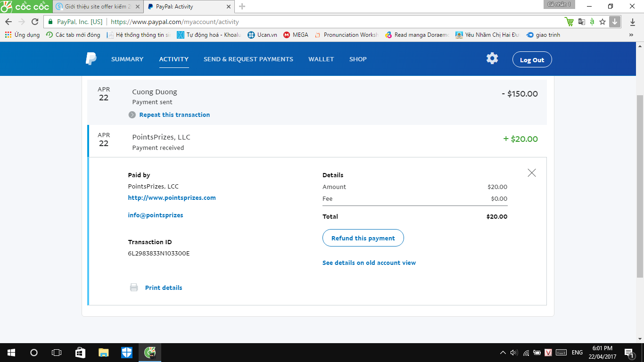Open the Cốc Cốc browser menu logo
644x362 pixels.
[25, 7]
